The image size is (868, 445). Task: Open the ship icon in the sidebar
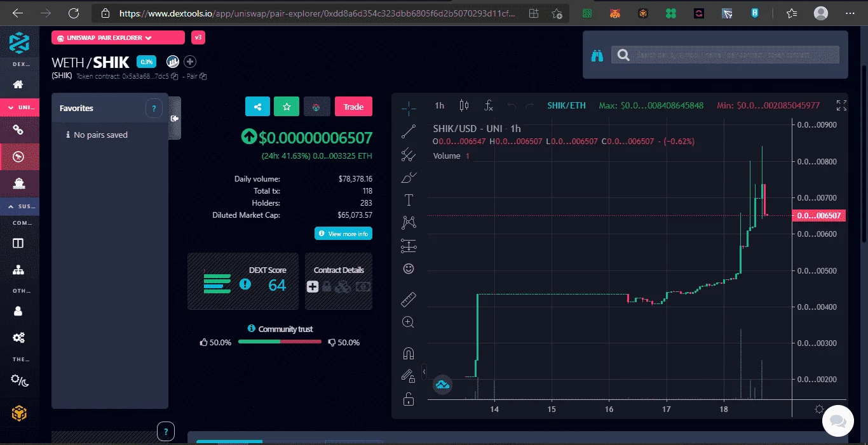point(18,183)
